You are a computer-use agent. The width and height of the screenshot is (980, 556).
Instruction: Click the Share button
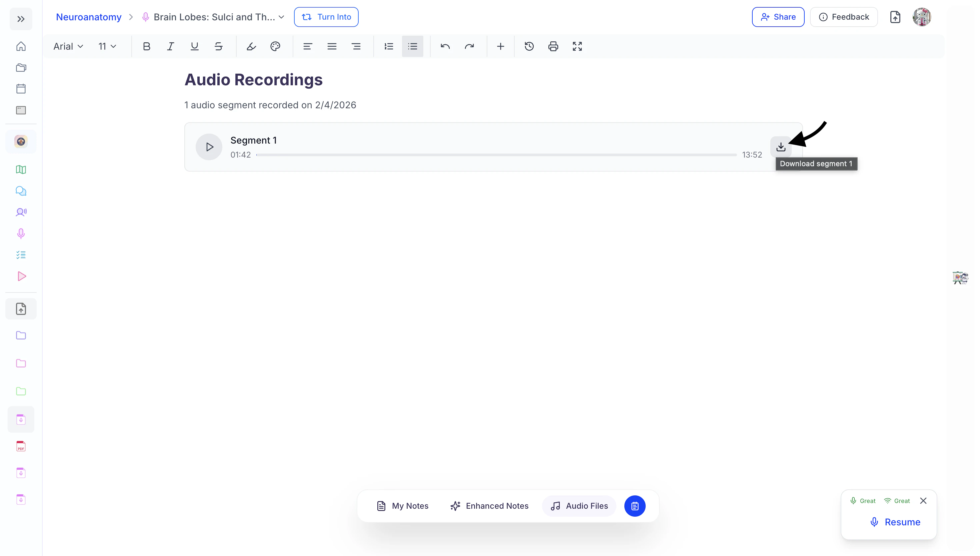pyautogui.click(x=778, y=17)
